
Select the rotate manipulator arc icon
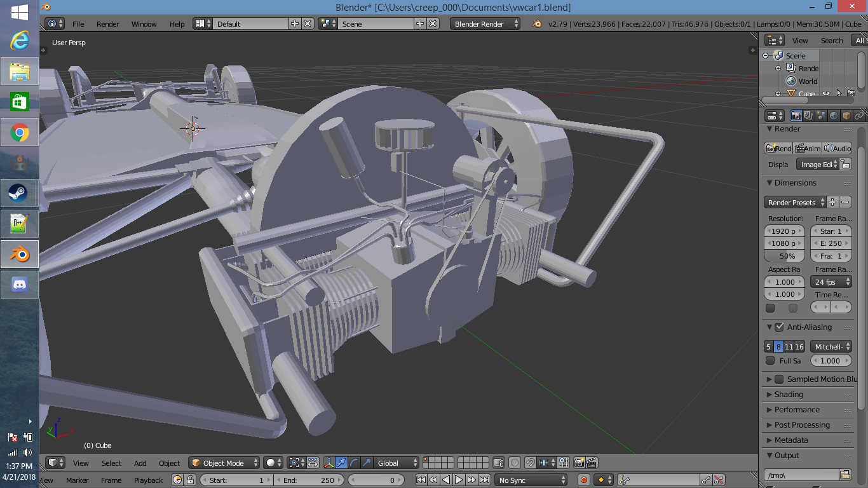(x=354, y=463)
